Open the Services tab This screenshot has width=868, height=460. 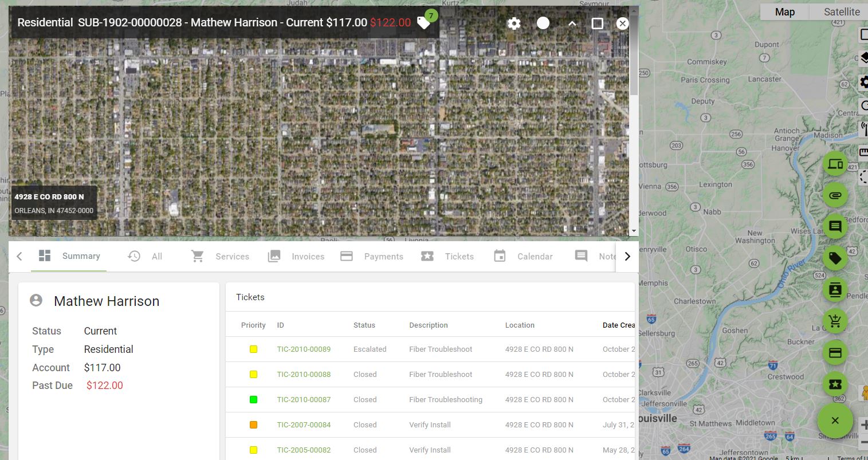pos(220,257)
